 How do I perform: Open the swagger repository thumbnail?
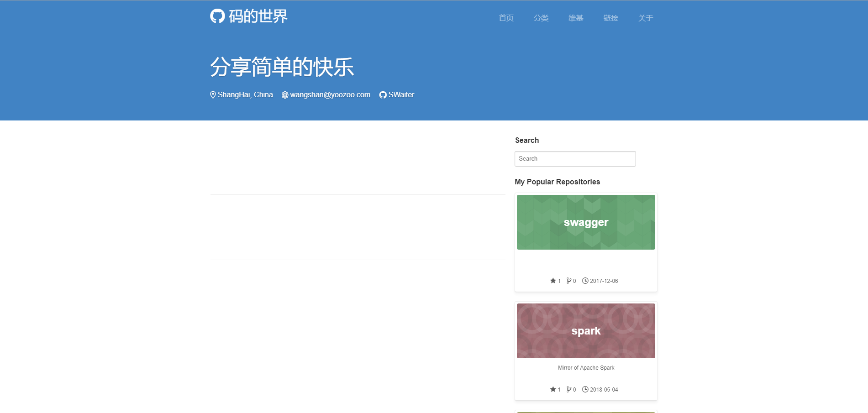click(585, 222)
